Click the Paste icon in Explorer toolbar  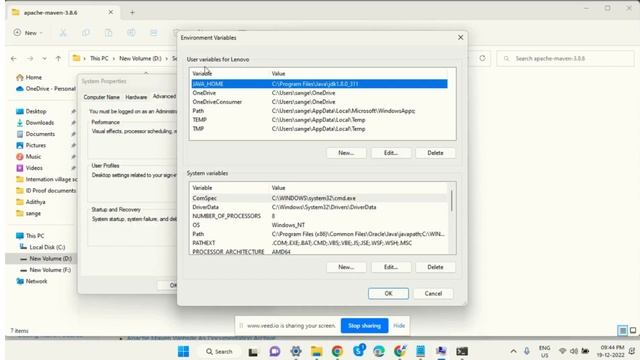108,33
